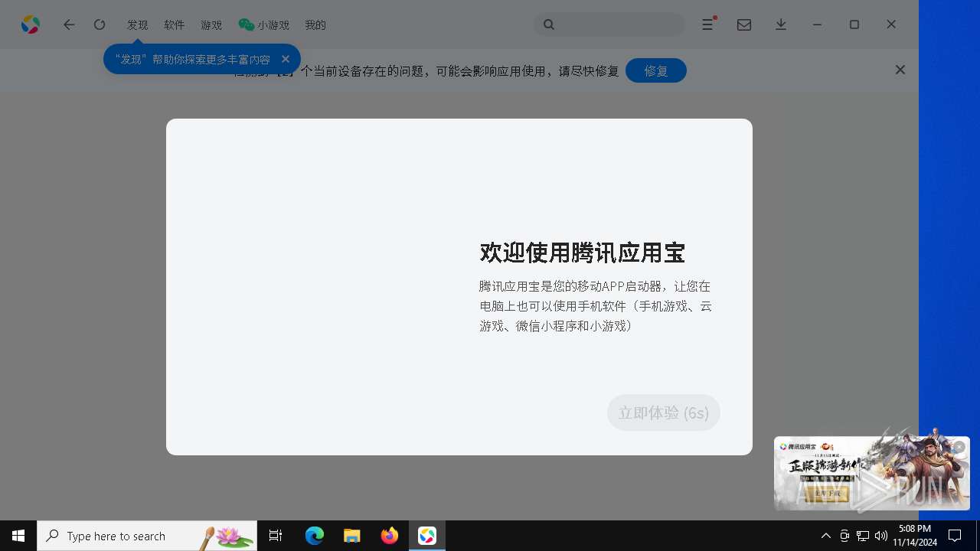Click the 立即体验 button
The width and height of the screenshot is (980, 551).
(x=664, y=412)
